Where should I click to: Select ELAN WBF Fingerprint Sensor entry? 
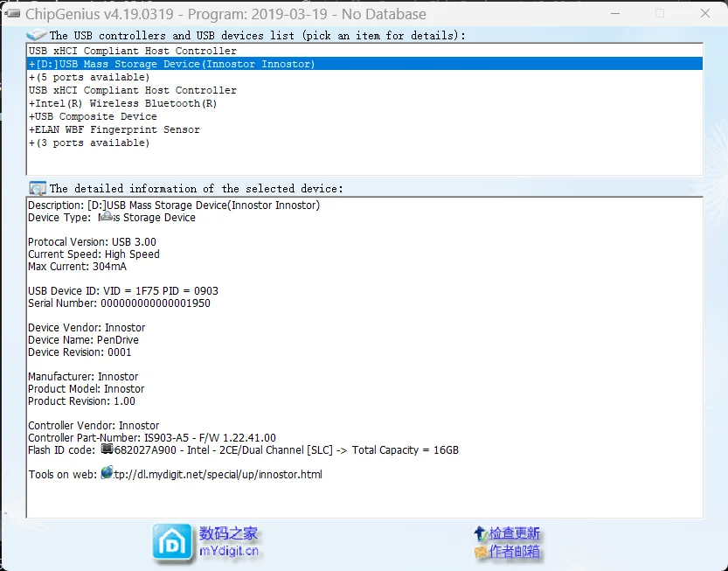click(364, 129)
